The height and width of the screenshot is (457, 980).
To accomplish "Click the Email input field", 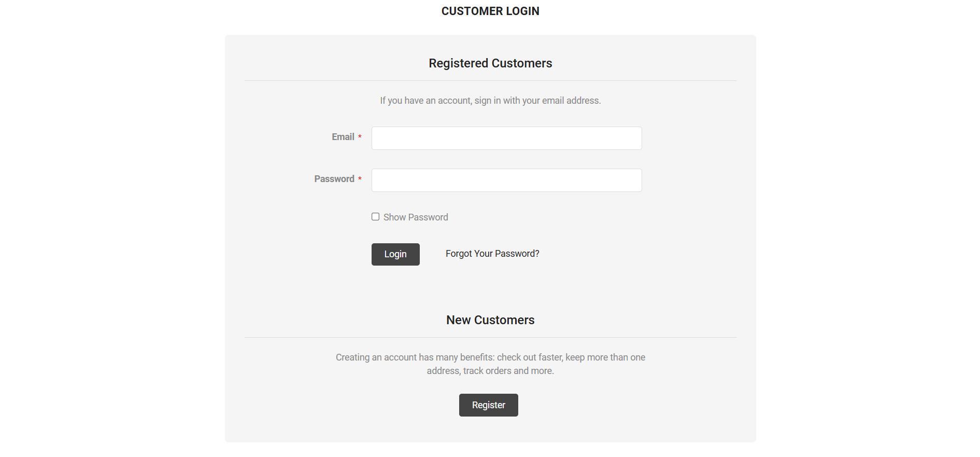I will (x=506, y=139).
